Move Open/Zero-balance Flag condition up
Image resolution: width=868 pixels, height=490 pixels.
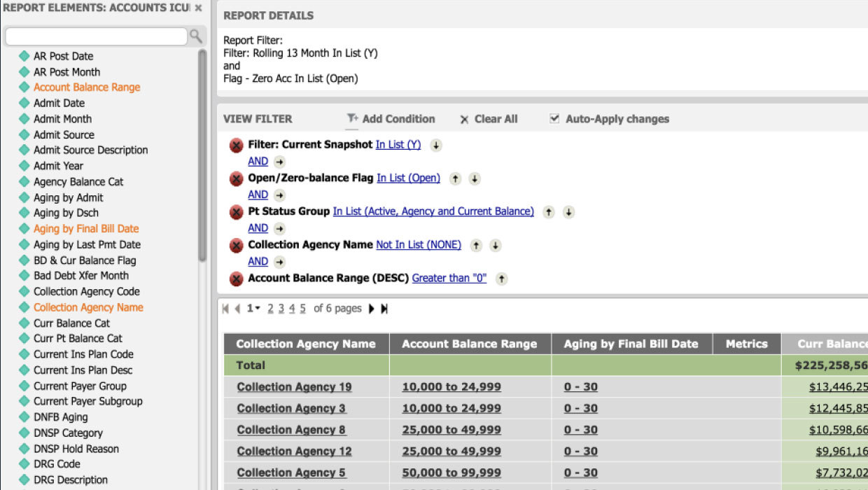coord(455,178)
